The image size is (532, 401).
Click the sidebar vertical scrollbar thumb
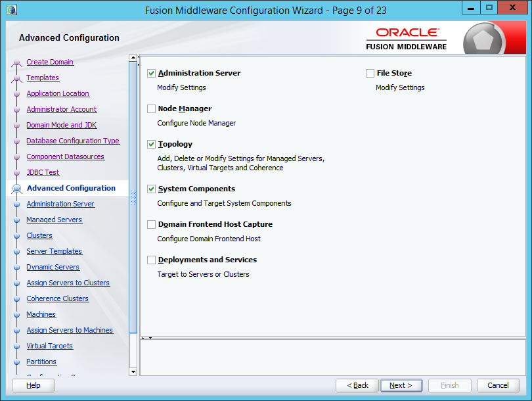[133, 197]
